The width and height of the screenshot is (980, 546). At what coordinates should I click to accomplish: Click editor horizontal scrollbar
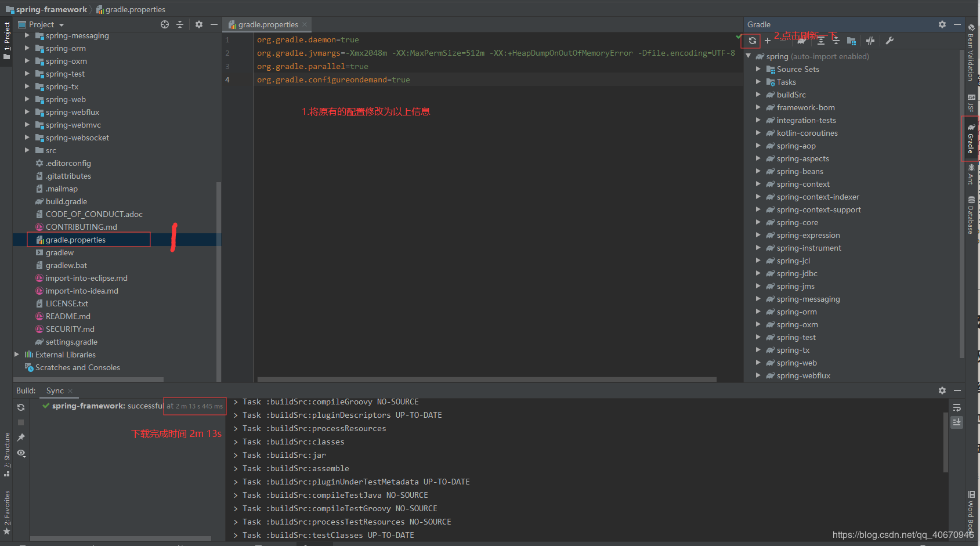[x=487, y=379]
